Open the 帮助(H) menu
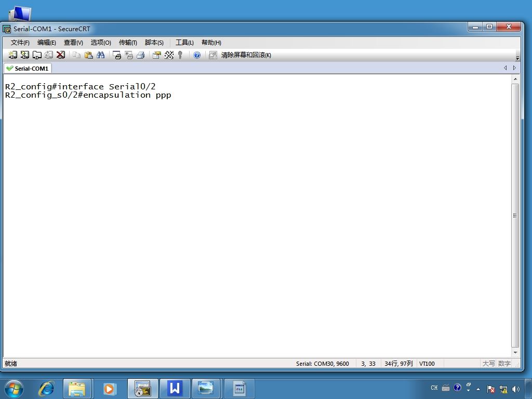 (x=211, y=43)
